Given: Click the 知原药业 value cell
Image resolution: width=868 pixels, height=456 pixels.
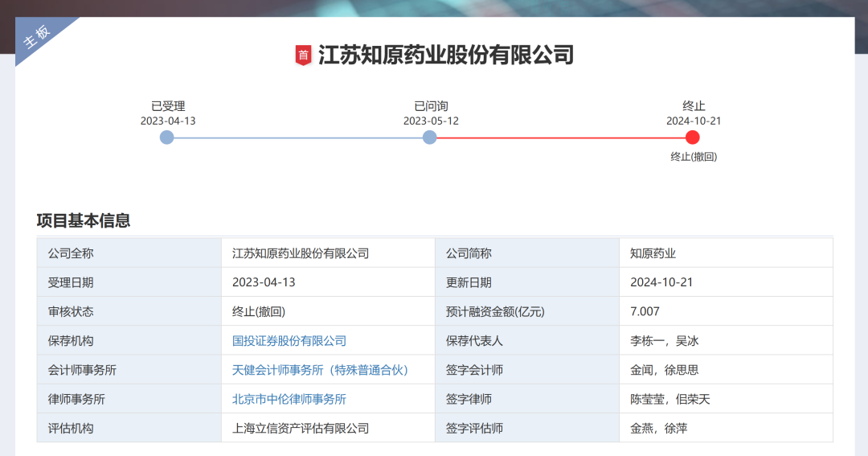Looking at the screenshot, I should tap(726, 253).
